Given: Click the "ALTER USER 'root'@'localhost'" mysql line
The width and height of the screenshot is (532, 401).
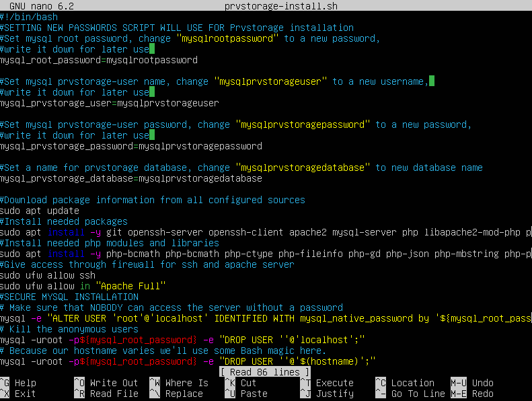Looking at the screenshot, I should pyautogui.click(x=266, y=318).
